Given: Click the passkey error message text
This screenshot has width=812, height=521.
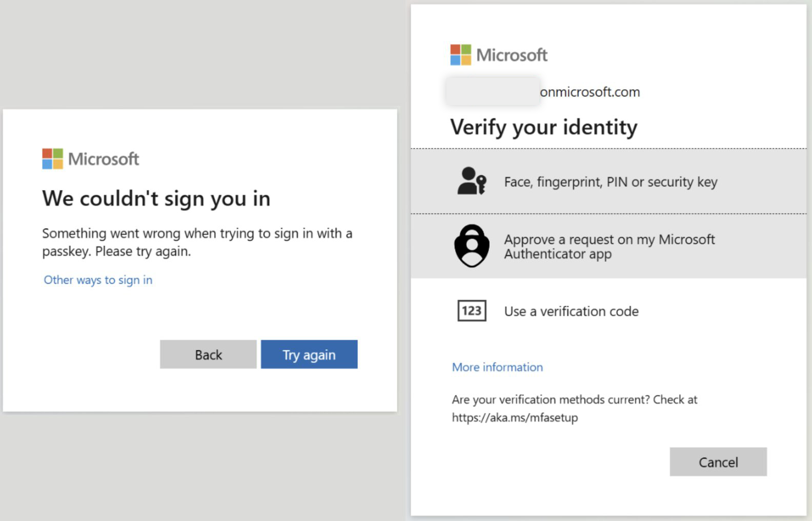Looking at the screenshot, I should [x=197, y=242].
